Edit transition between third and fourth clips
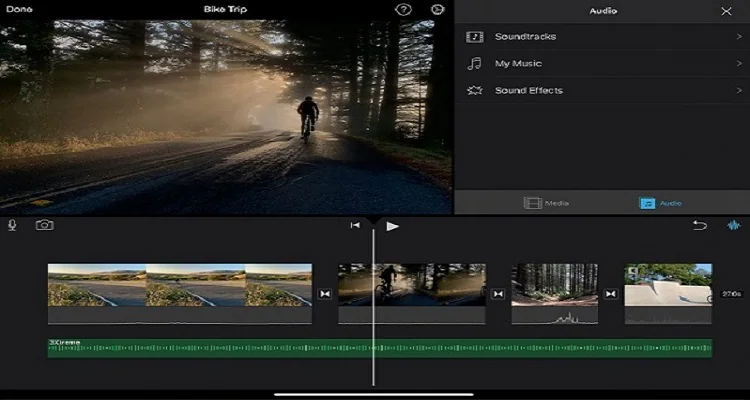 point(611,294)
